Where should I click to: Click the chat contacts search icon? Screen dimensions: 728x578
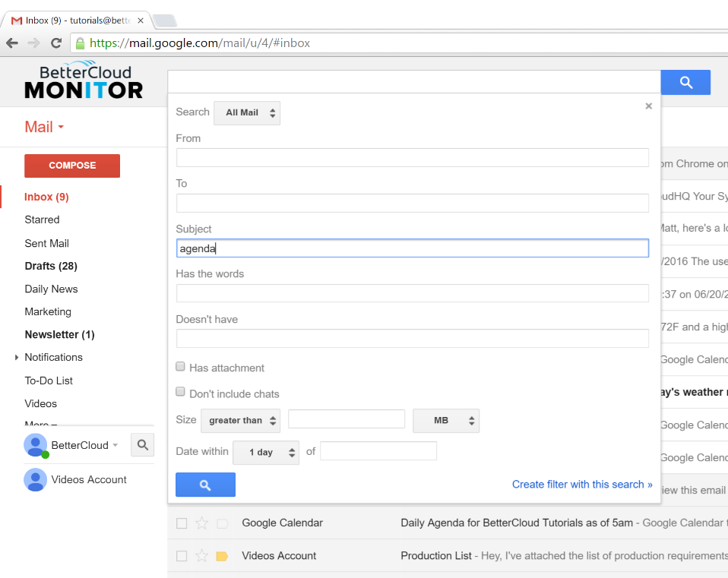(x=143, y=445)
